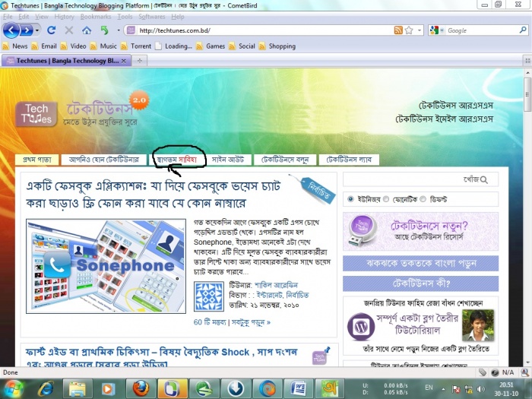Reload the page with the refresh icon

[51, 30]
